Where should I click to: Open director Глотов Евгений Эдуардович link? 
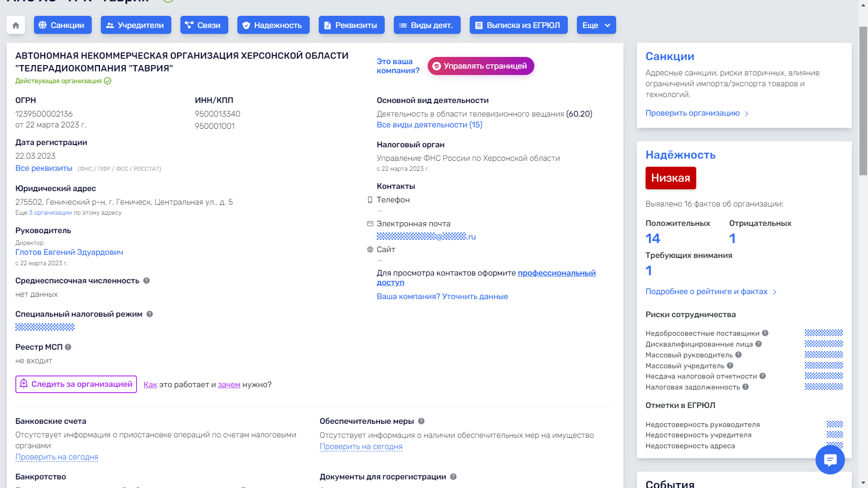tap(69, 252)
